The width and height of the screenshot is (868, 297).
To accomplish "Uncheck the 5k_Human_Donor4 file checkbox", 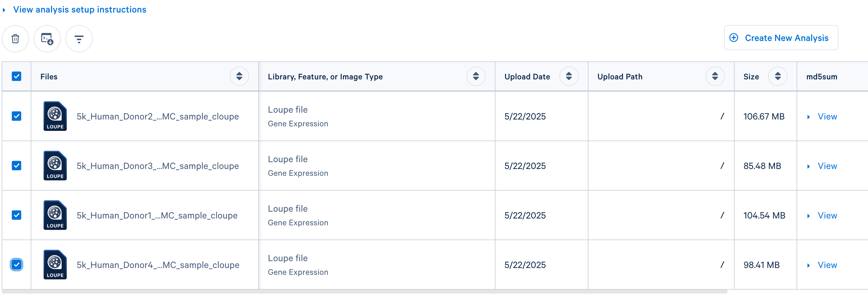I will [16, 265].
